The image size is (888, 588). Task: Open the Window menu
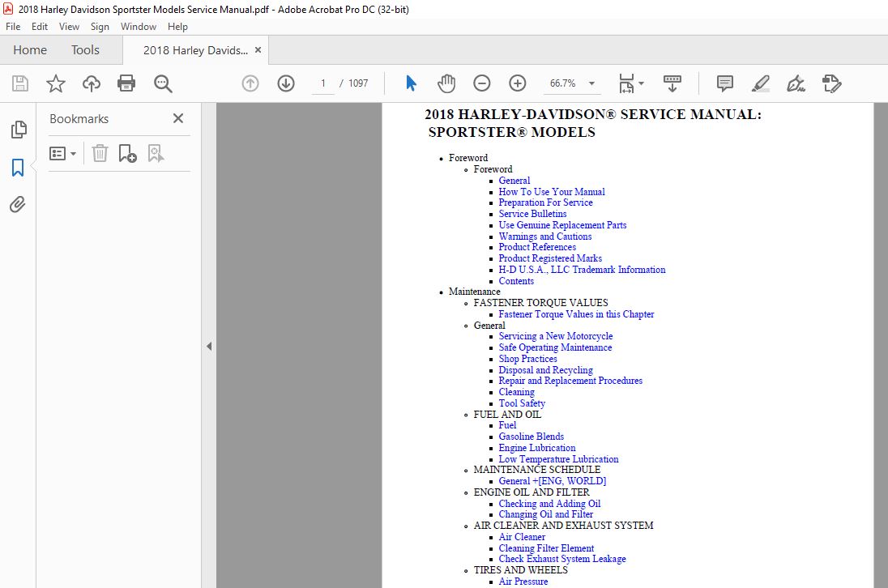click(x=139, y=27)
